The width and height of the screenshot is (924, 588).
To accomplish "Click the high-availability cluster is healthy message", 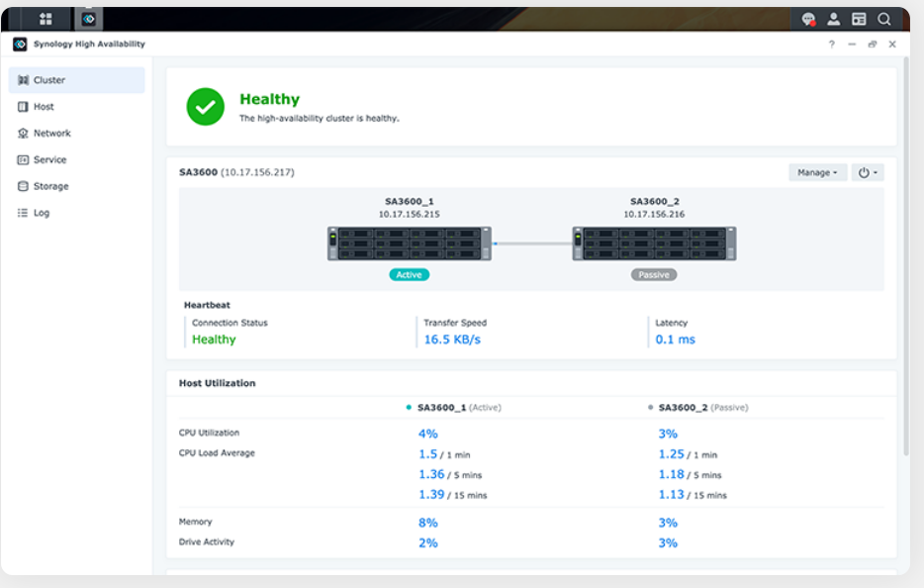I will point(320,119).
